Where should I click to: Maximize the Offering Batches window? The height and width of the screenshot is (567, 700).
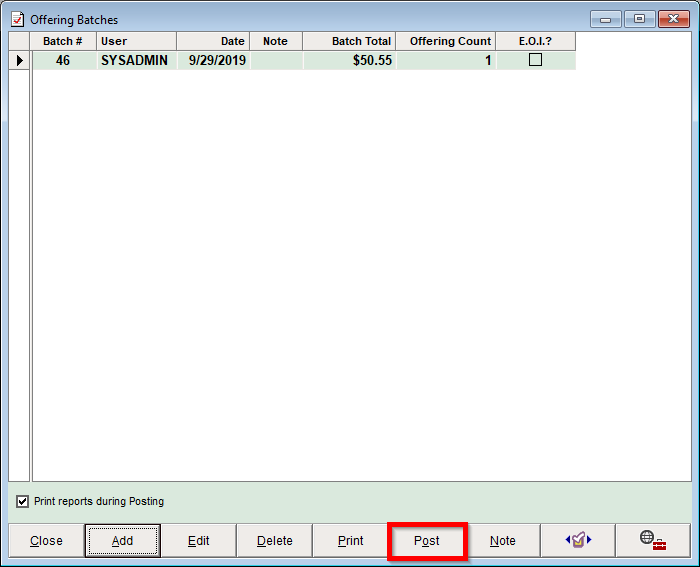639,18
